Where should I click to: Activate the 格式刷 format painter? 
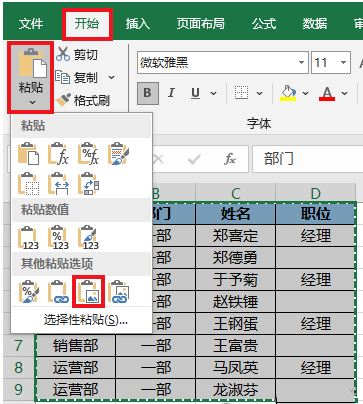(83, 100)
